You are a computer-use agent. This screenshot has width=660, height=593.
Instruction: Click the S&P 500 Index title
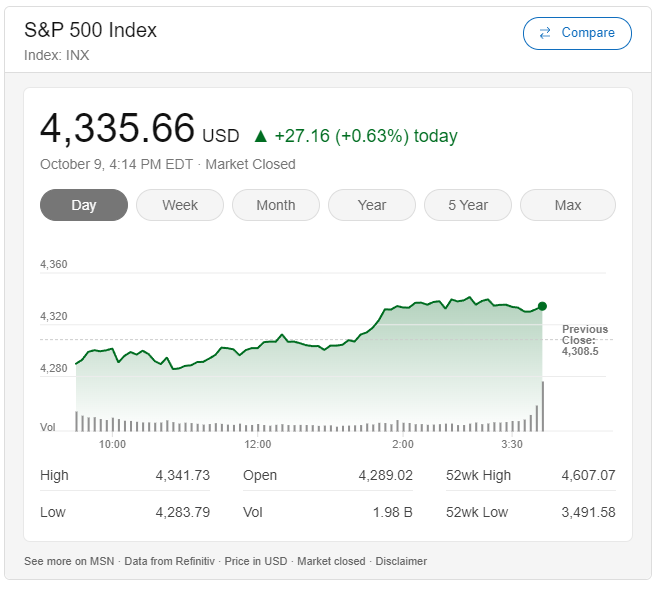pos(91,30)
